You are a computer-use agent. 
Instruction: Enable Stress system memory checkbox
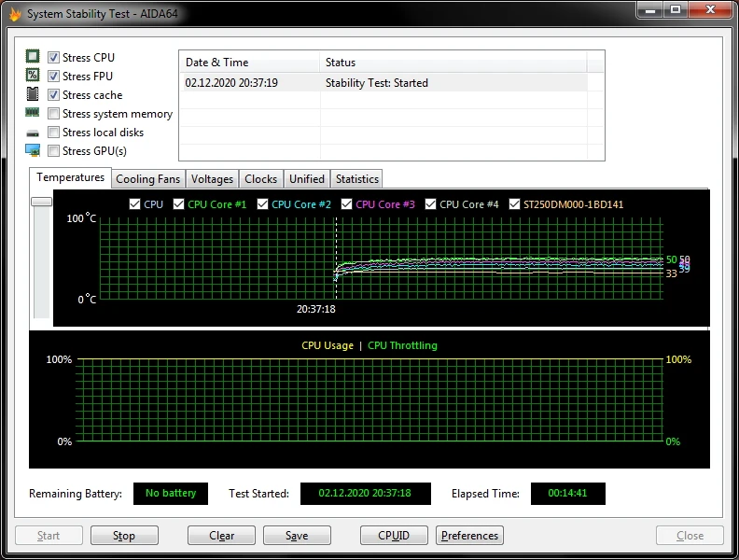pos(54,114)
